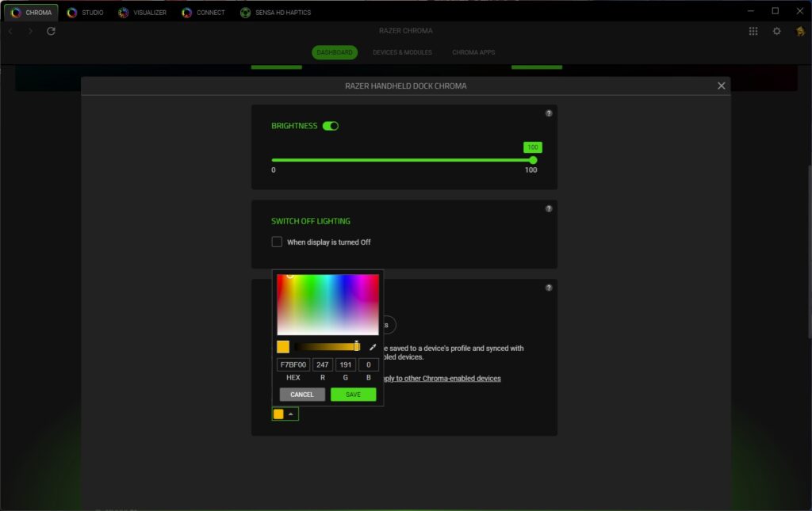Click the yellow preview swatch in picker
This screenshot has width=812, height=511.
click(x=283, y=347)
